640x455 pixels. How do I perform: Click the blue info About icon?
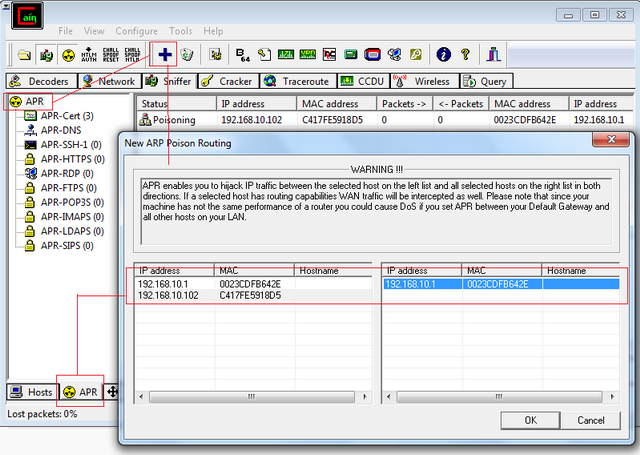tap(444, 54)
